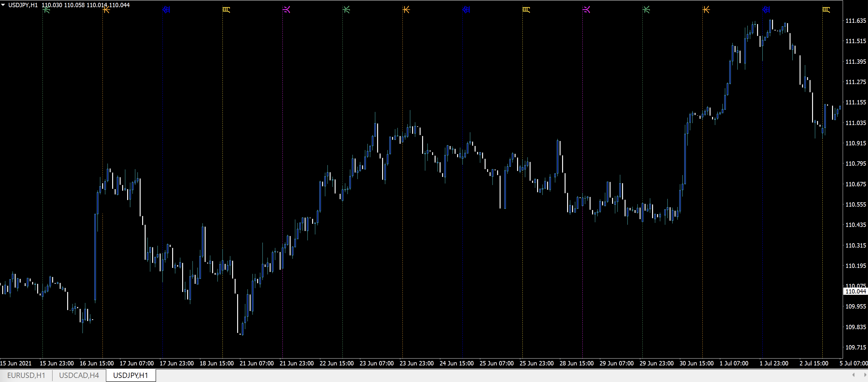Click the 111.635 level on price scale
Screen dimensions: 868x382
coord(855,21)
